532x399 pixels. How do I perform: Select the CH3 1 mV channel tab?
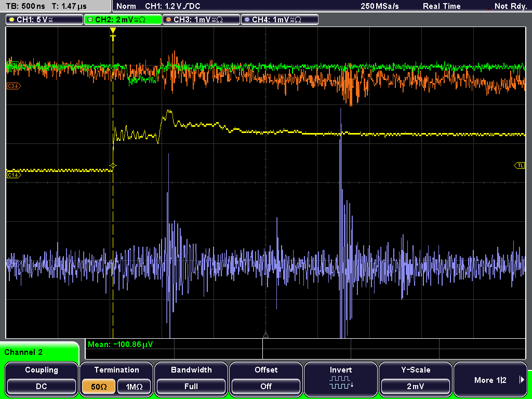(201, 20)
